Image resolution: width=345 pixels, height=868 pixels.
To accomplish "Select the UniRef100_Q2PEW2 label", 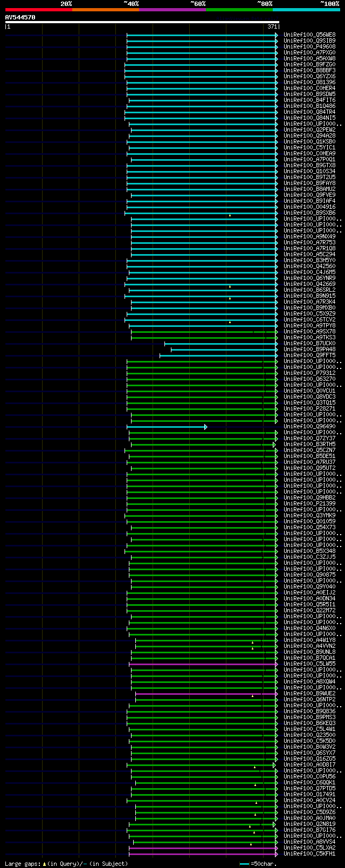I will pyautogui.click(x=309, y=129).
